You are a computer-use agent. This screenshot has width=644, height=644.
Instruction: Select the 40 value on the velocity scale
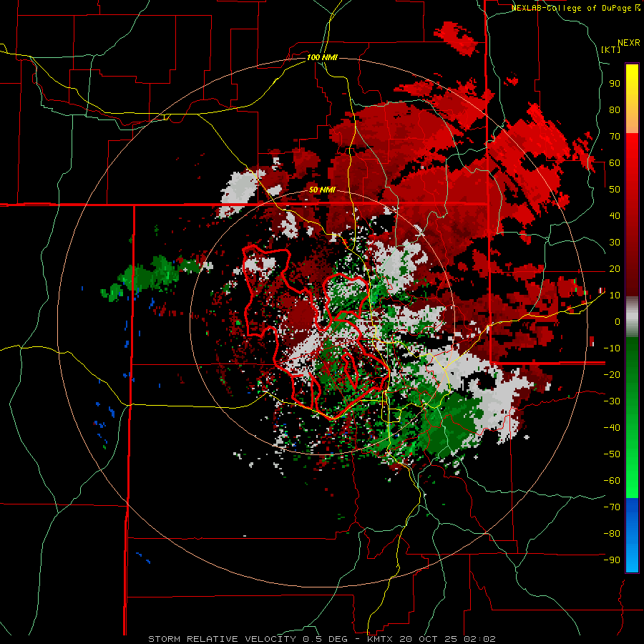tap(615, 215)
